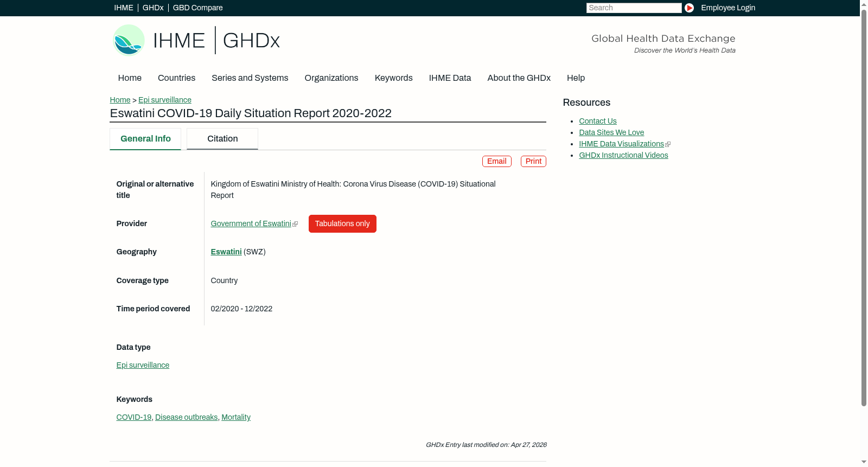The image size is (868, 467).
Task: Open the COVID-19 keyword link
Action: pos(134,417)
